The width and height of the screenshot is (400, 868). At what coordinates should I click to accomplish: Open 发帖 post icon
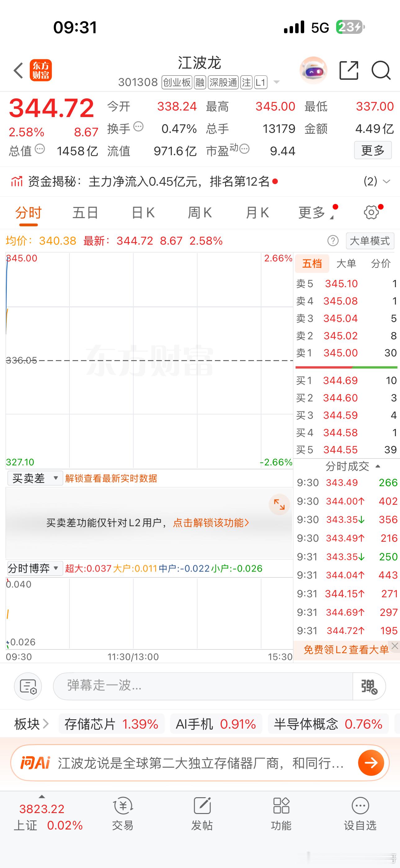coord(202,806)
